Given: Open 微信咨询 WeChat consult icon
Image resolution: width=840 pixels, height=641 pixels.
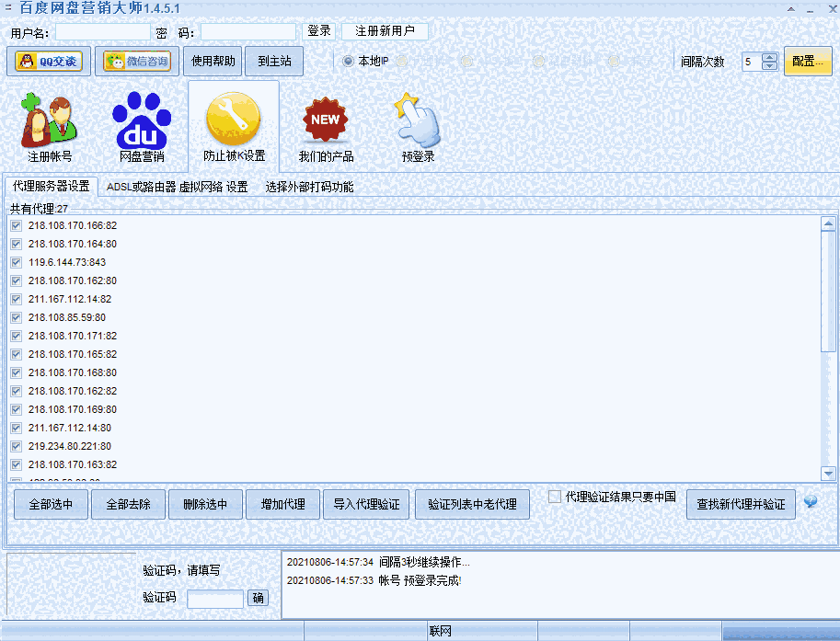Looking at the screenshot, I should [x=138, y=62].
